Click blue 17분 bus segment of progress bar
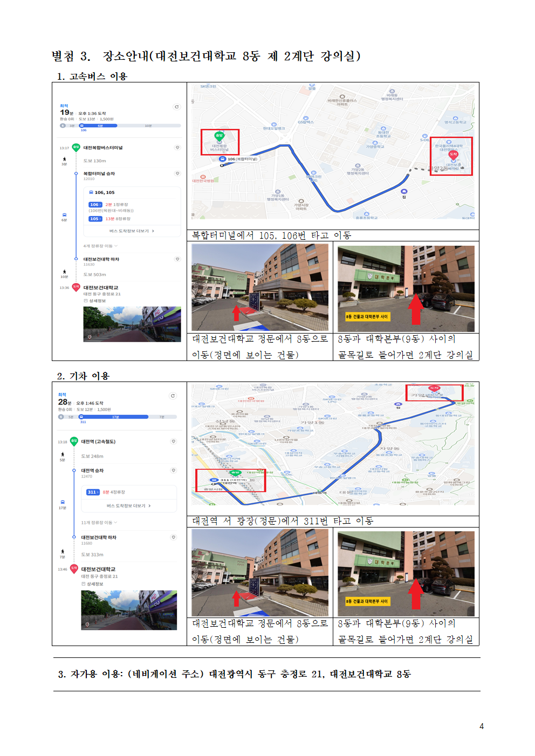 coord(113,417)
